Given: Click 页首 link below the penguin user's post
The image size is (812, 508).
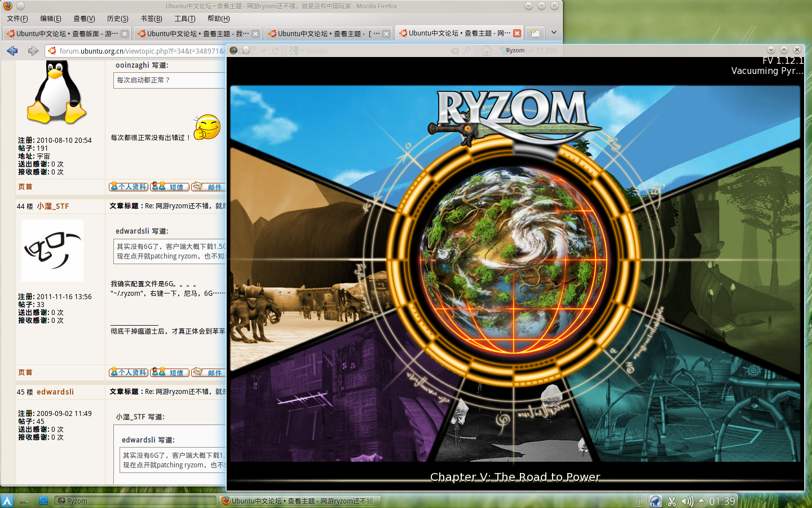Looking at the screenshot, I should pos(25,187).
